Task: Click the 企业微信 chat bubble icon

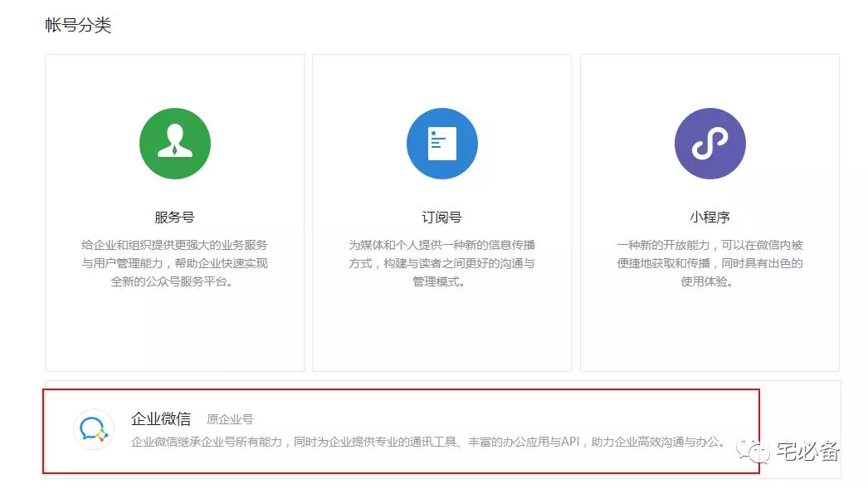Action: 94,429
